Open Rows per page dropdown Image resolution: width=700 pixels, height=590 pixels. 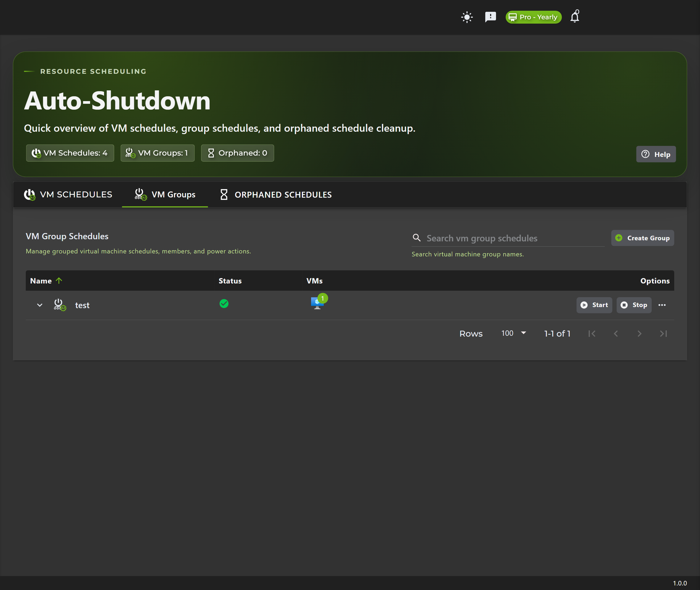(x=513, y=333)
